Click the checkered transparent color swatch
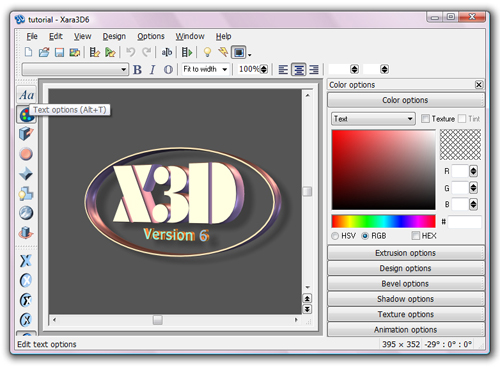The width and height of the screenshot is (500, 367). click(x=460, y=145)
